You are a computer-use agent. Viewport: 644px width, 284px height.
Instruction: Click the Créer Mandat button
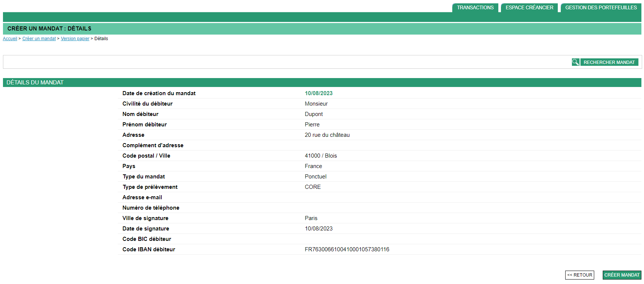[x=622, y=275]
